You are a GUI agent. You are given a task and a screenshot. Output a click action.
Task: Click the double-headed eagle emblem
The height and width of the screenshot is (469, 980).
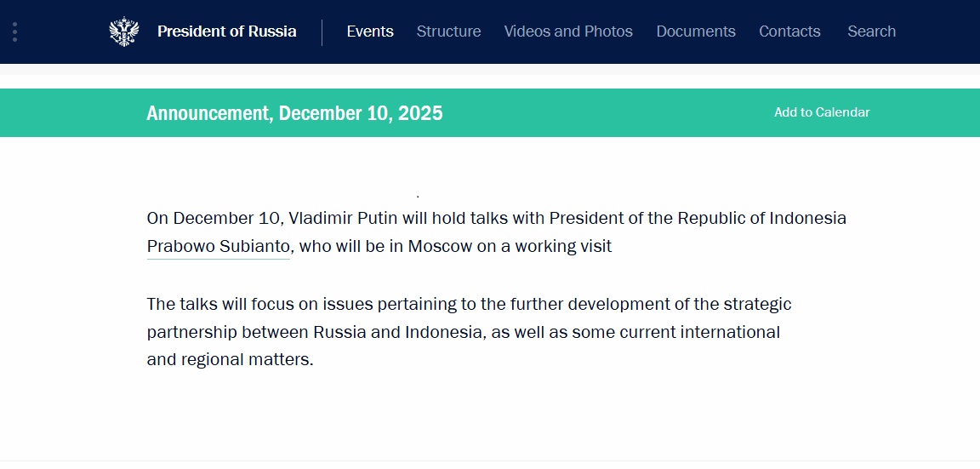coord(124,31)
